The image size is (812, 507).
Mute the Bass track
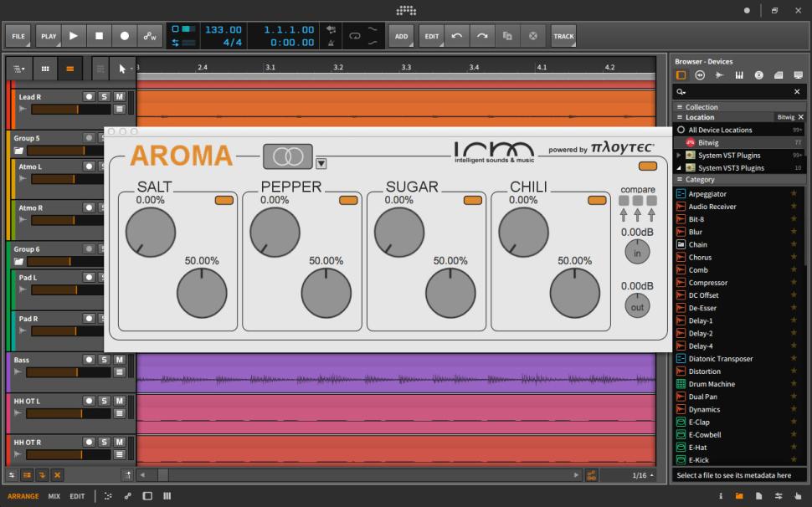click(120, 360)
